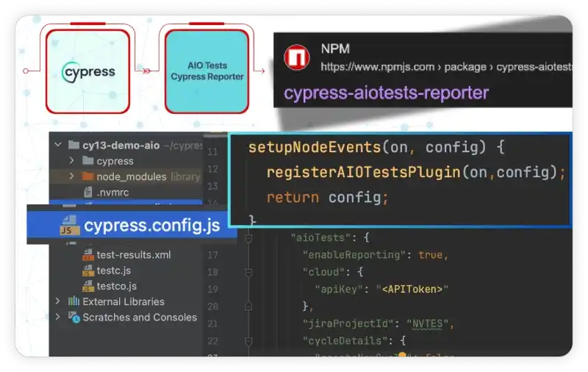The height and width of the screenshot is (372, 588).
Task: Select the .nvmrc file icon
Action: point(87,192)
